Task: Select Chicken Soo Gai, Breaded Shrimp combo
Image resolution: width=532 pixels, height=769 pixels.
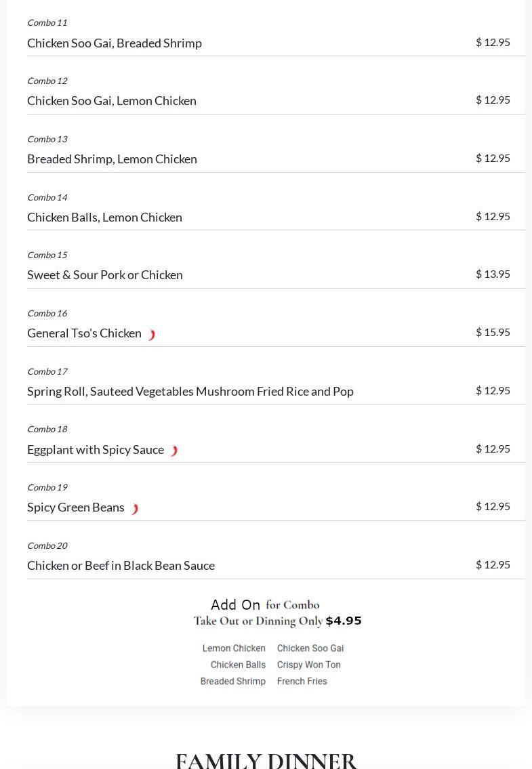Action: point(115,43)
